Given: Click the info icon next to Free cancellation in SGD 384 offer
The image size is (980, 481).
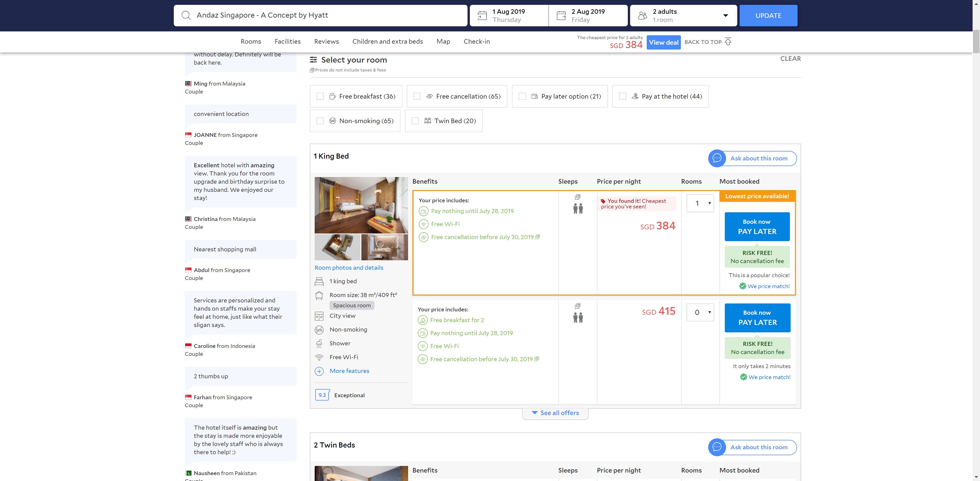Looking at the screenshot, I should (537, 237).
